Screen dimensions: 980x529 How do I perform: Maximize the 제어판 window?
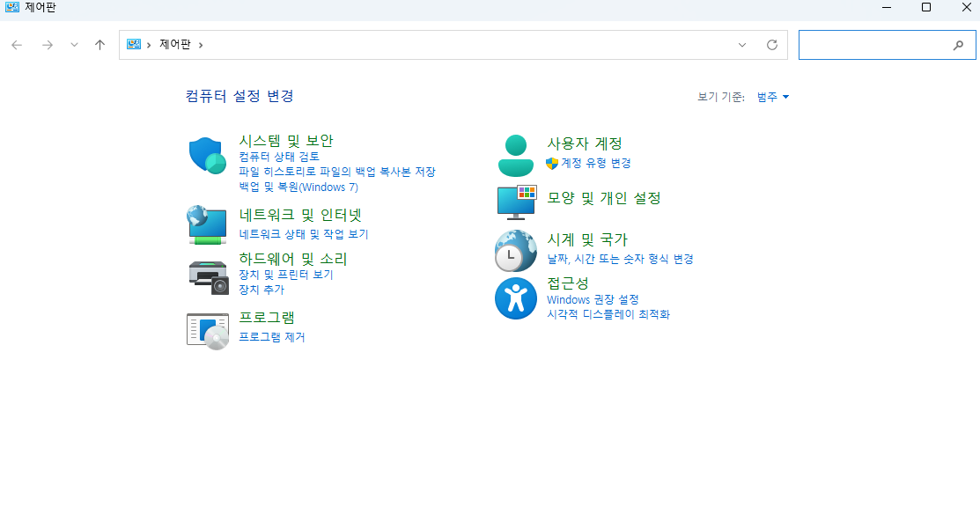[926, 8]
